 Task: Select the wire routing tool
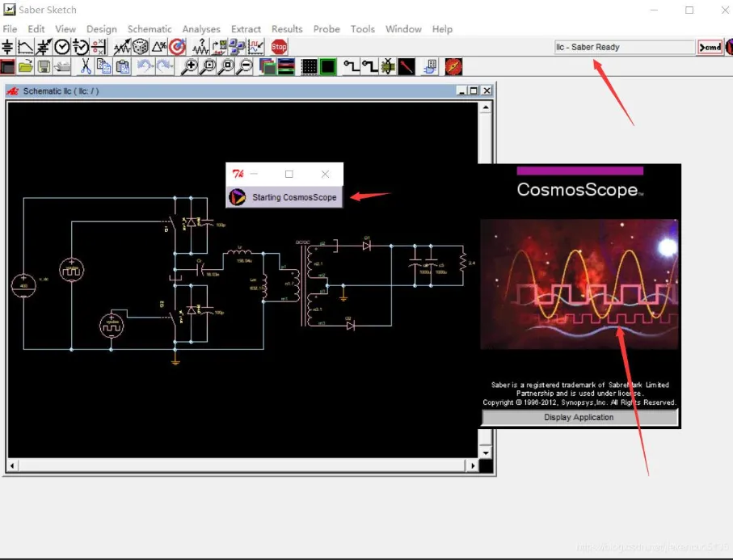pos(351,67)
